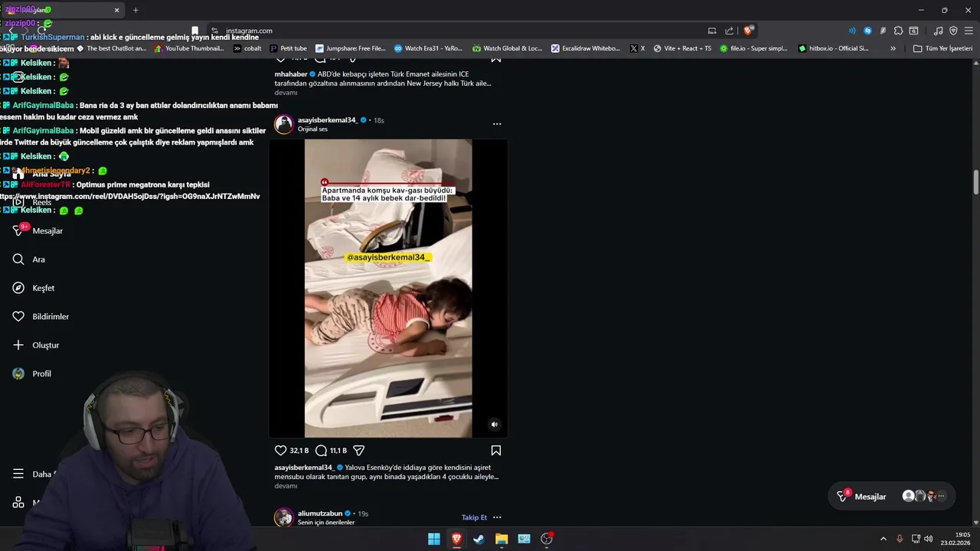This screenshot has width=980, height=551.
Task: Click Oluştur to create a post
Action: pos(36,345)
